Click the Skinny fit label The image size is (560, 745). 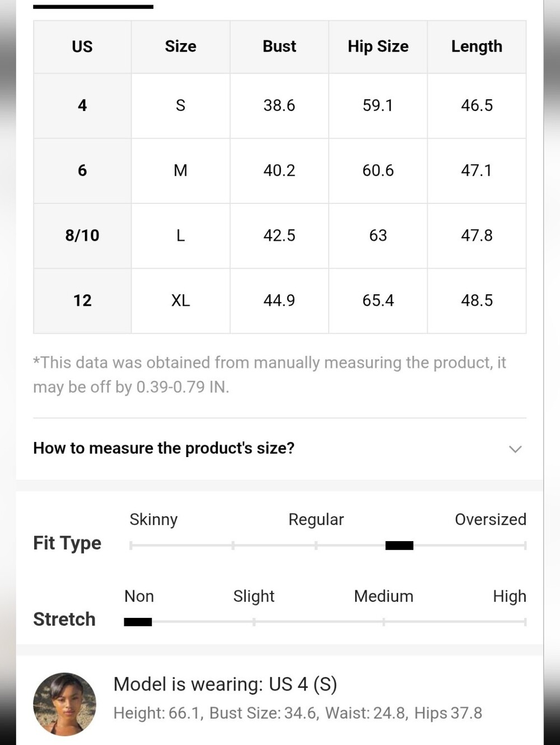tap(153, 519)
